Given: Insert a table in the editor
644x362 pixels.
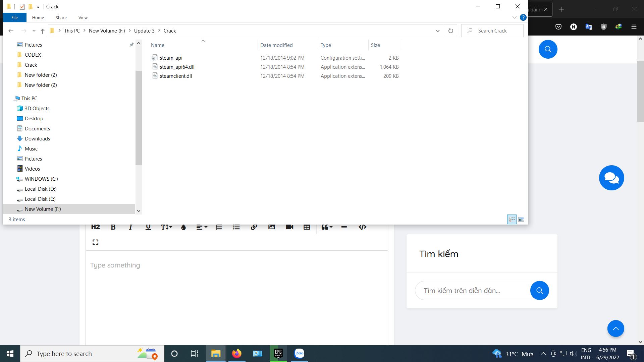Looking at the screenshot, I should tap(307, 227).
